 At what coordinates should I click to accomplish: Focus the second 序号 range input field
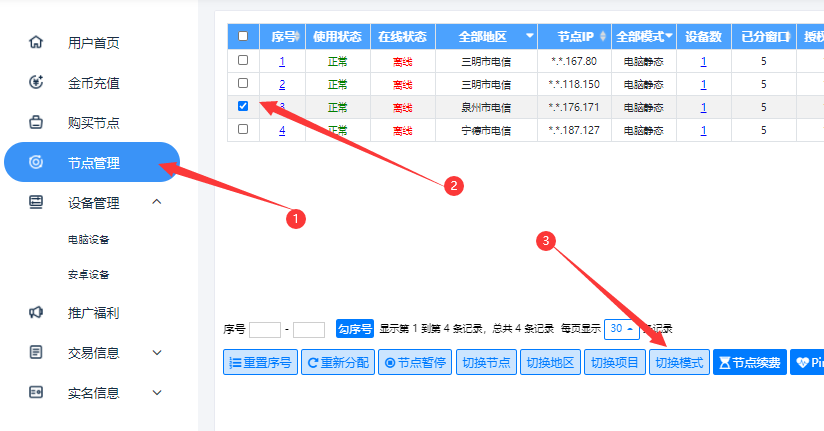tap(309, 330)
